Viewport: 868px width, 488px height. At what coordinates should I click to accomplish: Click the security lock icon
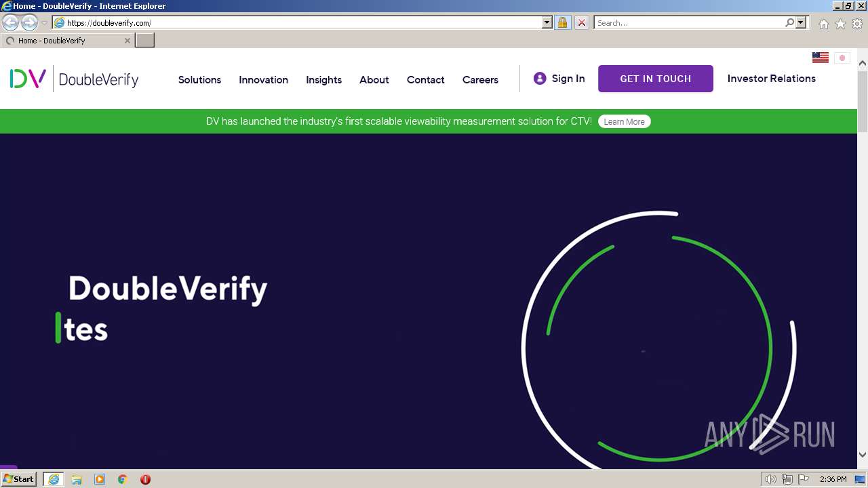(562, 23)
